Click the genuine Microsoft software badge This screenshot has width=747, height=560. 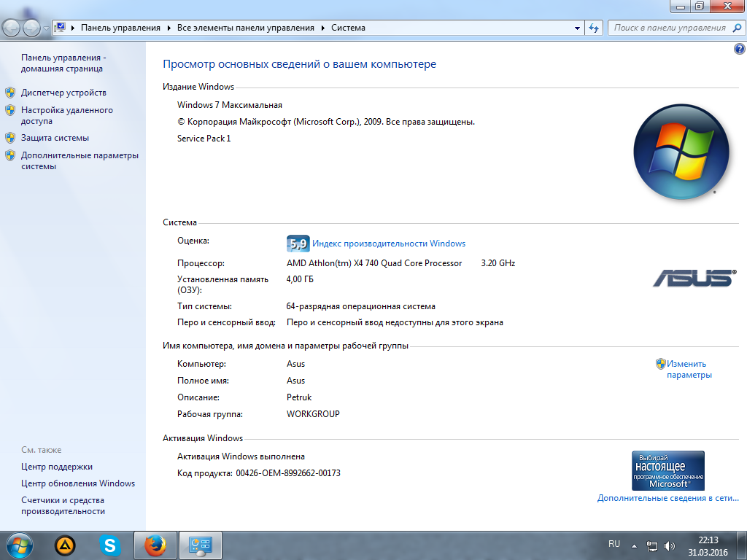tap(668, 470)
